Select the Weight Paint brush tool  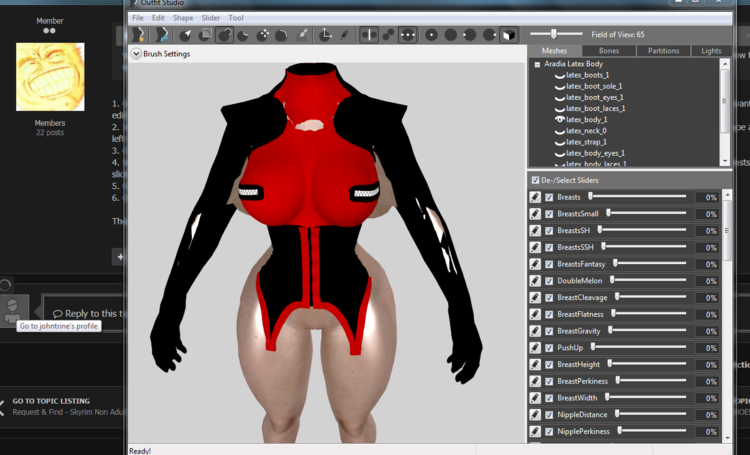(302, 35)
